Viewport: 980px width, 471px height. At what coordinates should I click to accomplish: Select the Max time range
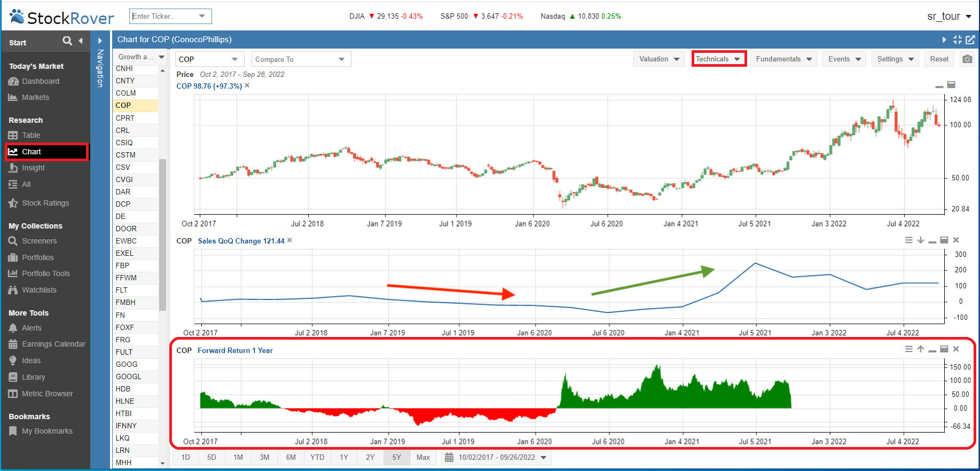click(423, 457)
